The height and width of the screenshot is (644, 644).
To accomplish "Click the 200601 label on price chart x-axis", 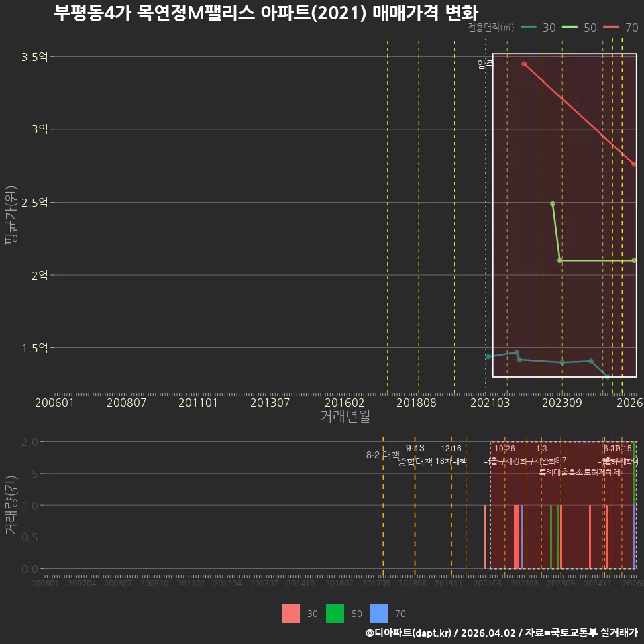I will click(54, 402).
